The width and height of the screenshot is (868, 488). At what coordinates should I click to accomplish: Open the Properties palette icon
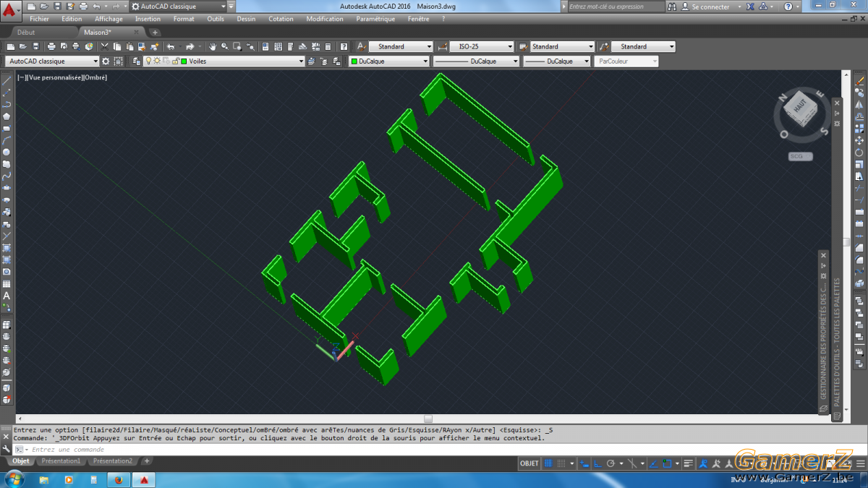265,46
